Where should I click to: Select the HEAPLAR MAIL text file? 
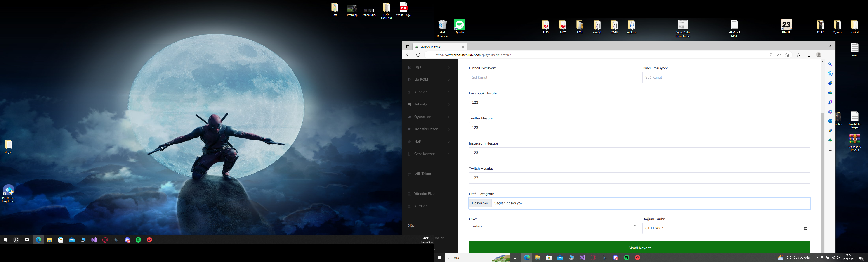pos(734,28)
